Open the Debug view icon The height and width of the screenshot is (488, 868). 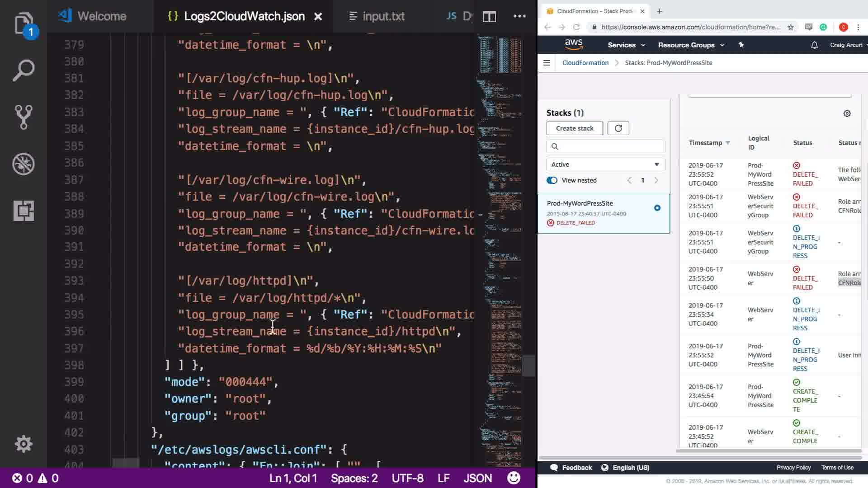coord(24,164)
